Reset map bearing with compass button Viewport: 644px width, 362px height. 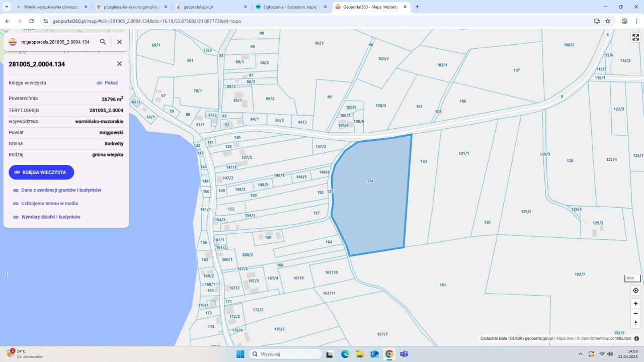coord(635,323)
